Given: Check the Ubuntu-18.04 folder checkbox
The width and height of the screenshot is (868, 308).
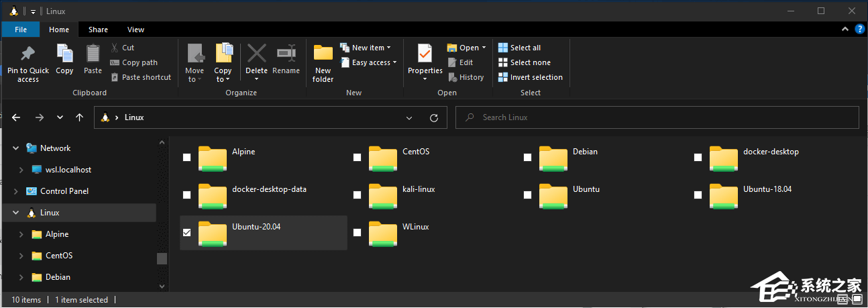Looking at the screenshot, I should (x=698, y=195).
